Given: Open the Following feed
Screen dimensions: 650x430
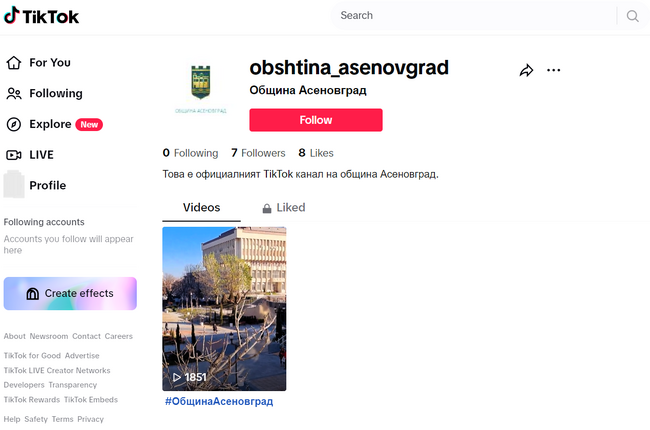Looking at the screenshot, I should point(44,93).
